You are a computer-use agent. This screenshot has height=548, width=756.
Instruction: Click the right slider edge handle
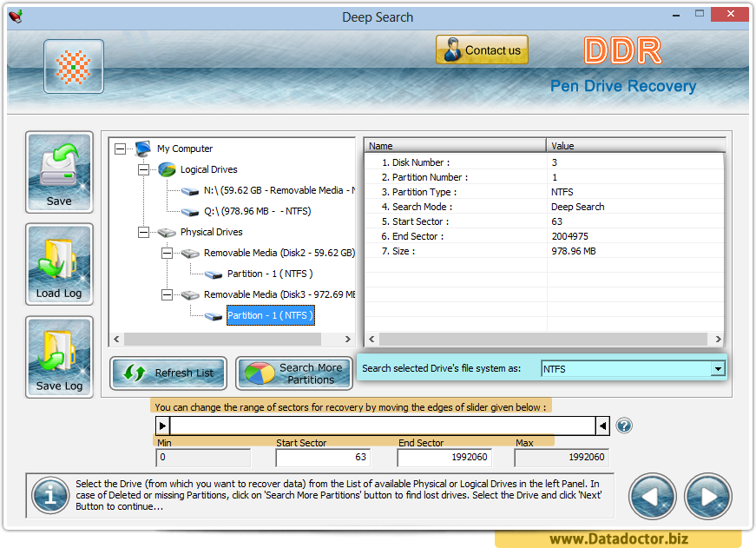pyautogui.click(x=602, y=426)
